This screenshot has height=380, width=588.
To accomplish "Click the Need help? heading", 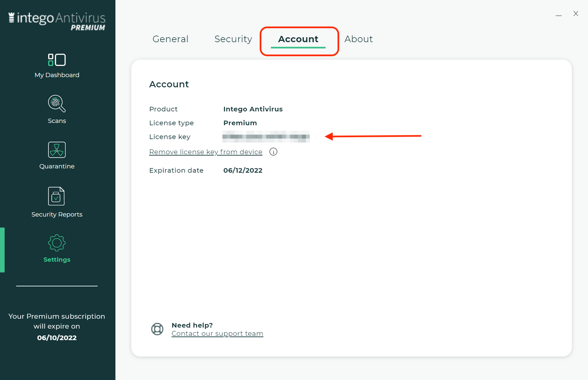I will [x=192, y=325].
